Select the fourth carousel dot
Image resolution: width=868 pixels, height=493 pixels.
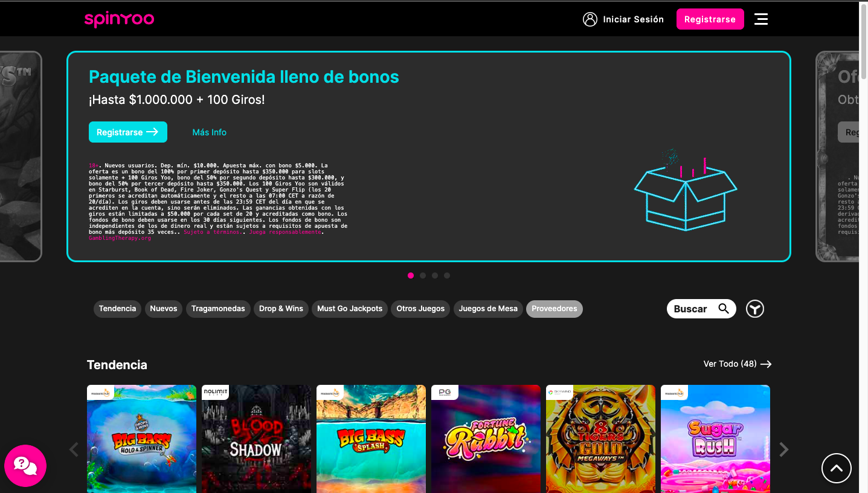(447, 275)
